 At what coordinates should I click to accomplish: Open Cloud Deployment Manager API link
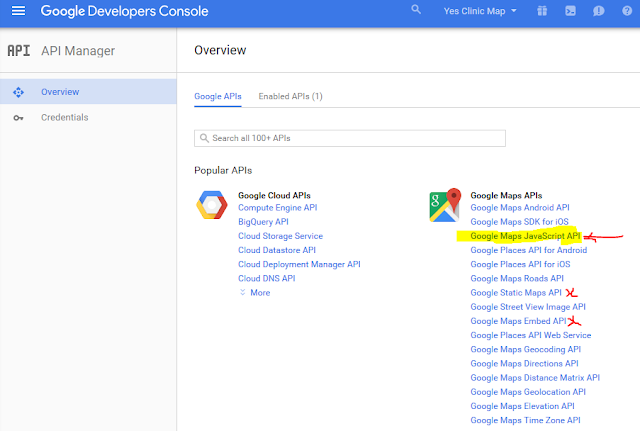[299, 264]
